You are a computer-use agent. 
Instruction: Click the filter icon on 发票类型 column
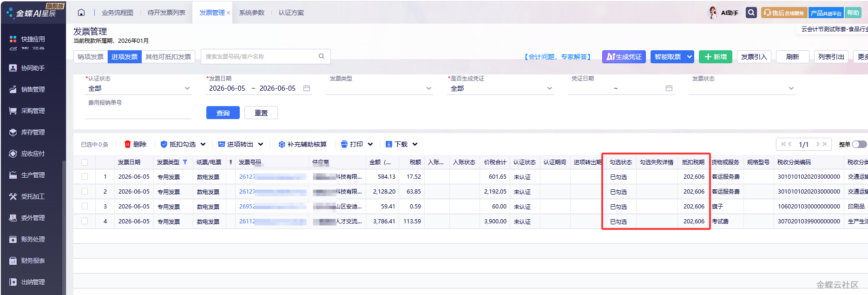[185, 162]
